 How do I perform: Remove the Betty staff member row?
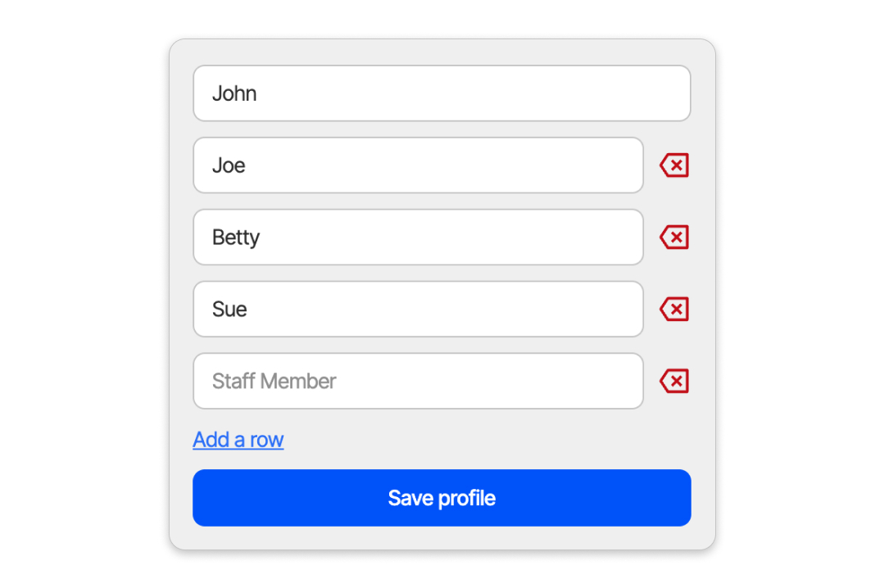click(674, 237)
